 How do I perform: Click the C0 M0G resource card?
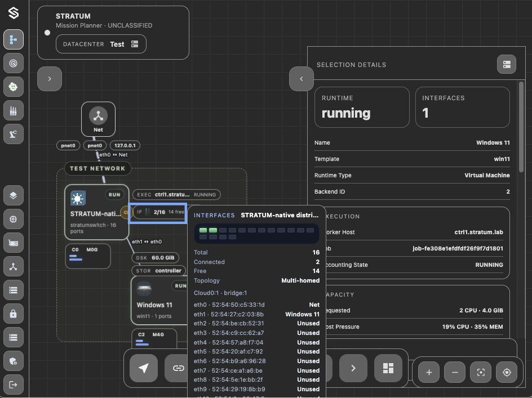[x=88, y=256]
